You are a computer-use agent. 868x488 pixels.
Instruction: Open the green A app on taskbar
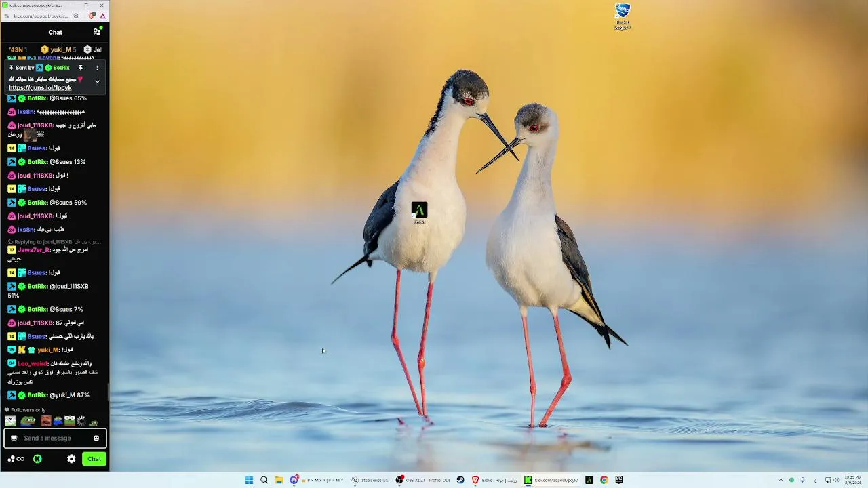589,480
